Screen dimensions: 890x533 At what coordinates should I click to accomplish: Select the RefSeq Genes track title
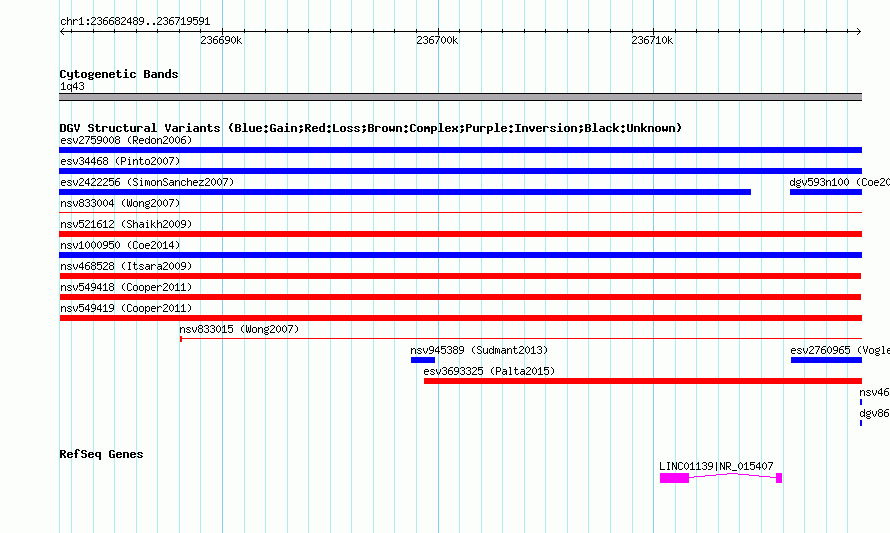coord(102,454)
